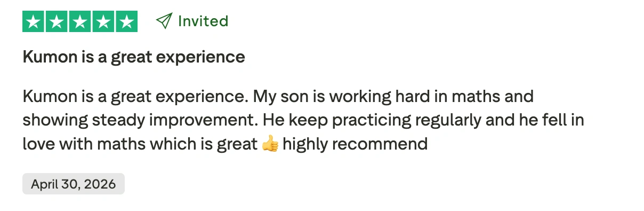Click "which is great" before the emoji
The width and height of the screenshot is (644, 211).
(x=199, y=144)
